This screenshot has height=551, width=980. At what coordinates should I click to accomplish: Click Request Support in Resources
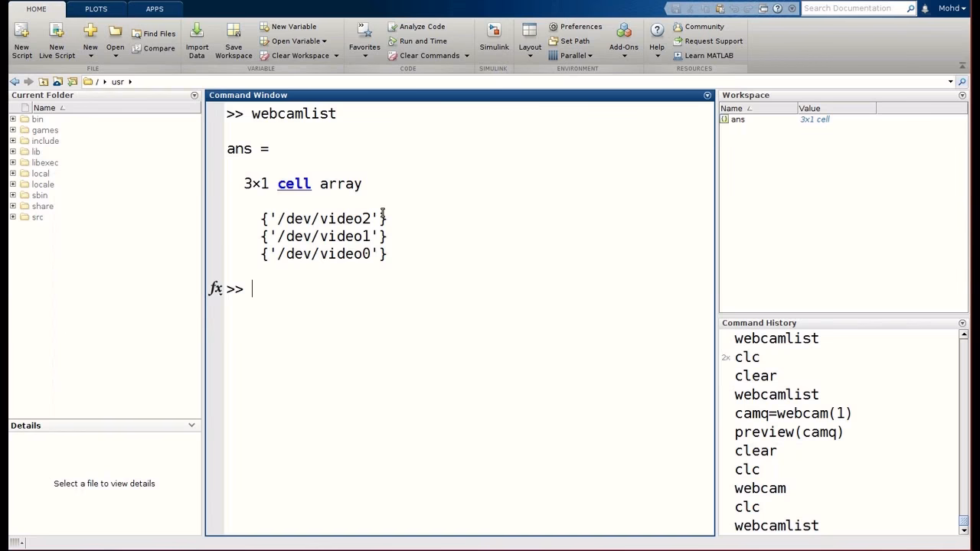707,41
